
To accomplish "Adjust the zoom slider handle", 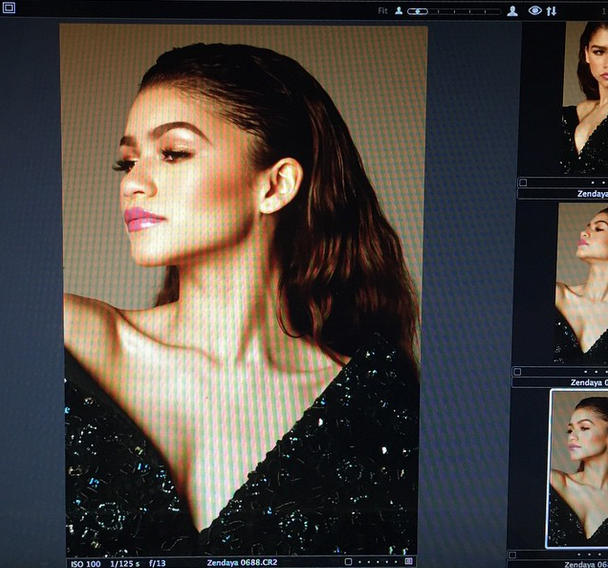I will point(418,11).
